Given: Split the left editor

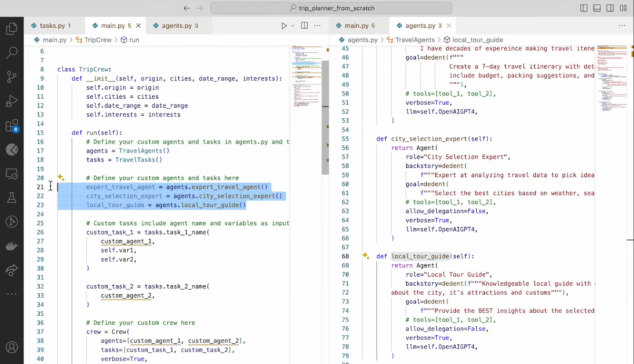Looking at the screenshot, I should point(304,25).
